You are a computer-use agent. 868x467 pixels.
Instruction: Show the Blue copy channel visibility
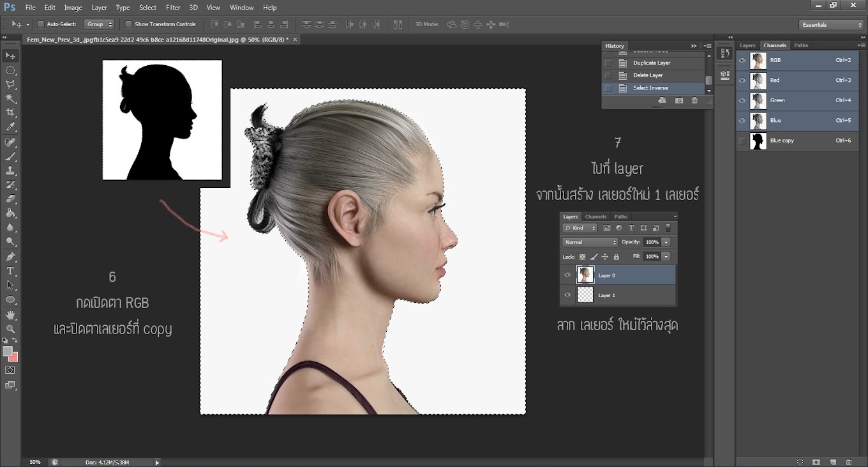[x=742, y=141]
